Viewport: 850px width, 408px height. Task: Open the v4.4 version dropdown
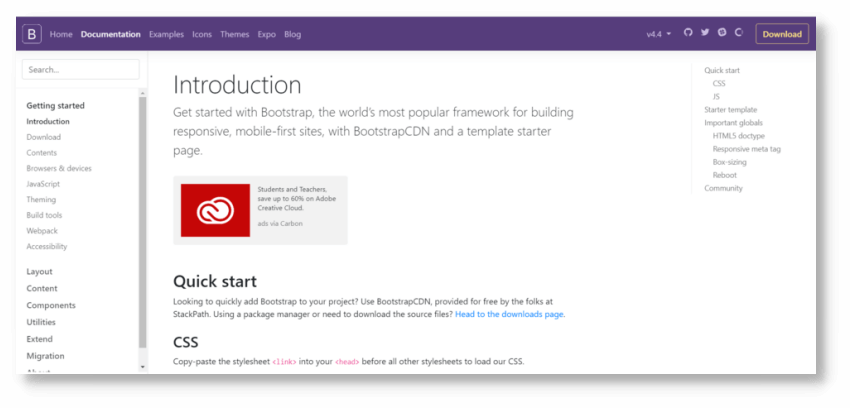[658, 34]
